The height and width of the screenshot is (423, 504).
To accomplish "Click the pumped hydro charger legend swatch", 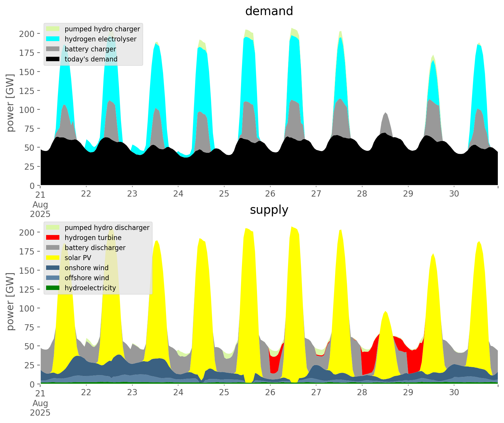I will point(53,29).
